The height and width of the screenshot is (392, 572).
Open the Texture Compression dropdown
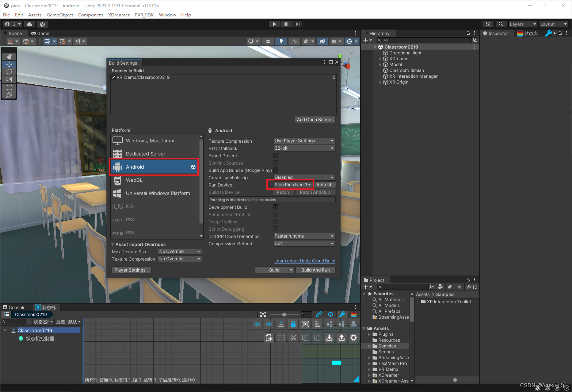pyautogui.click(x=304, y=141)
